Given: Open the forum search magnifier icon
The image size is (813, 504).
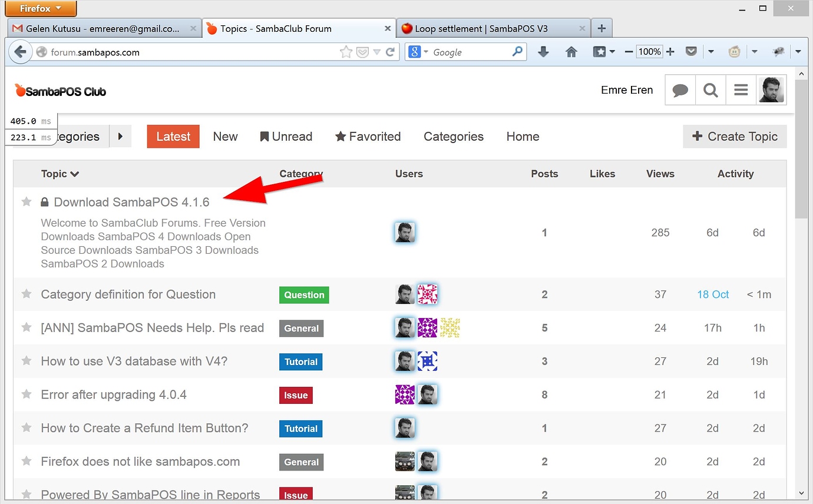Looking at the screenshot, I should (710, 90).
